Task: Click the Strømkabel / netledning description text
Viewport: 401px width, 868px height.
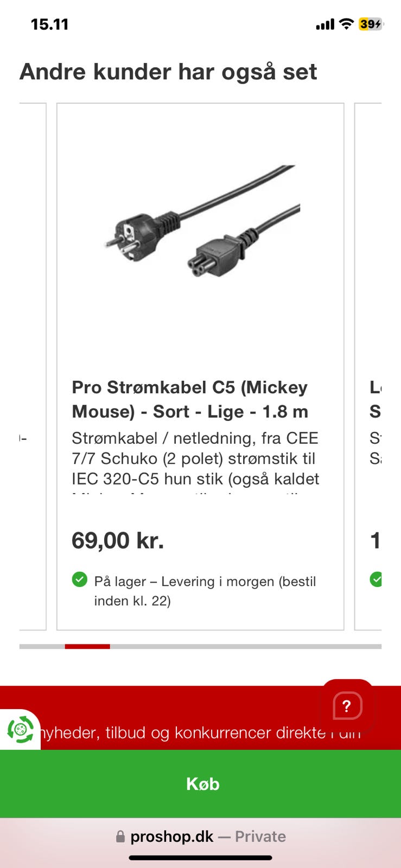Action: [195, 458]
